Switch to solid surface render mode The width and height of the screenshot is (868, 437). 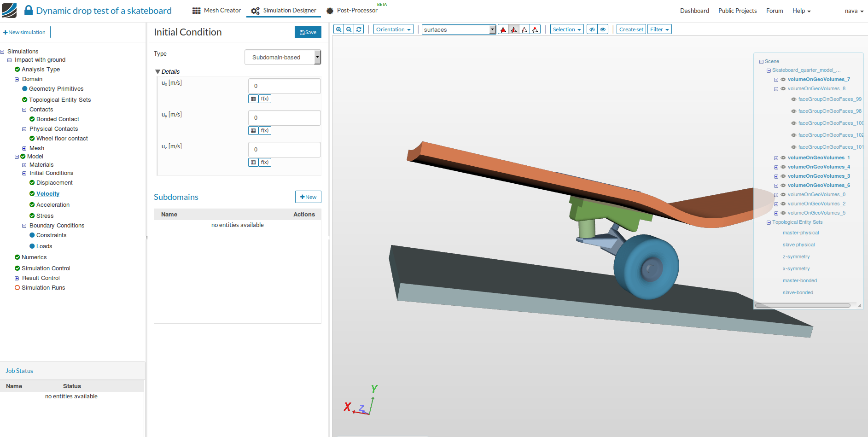click(x=503, y=29)
